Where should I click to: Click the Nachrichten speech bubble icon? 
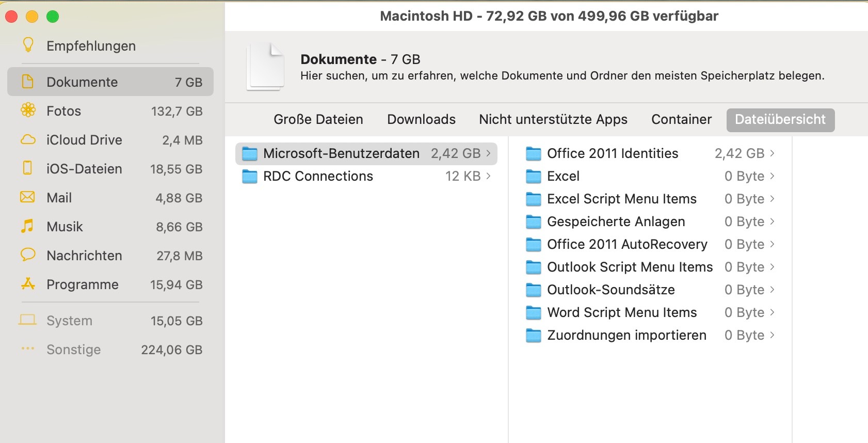click(28, 255)
